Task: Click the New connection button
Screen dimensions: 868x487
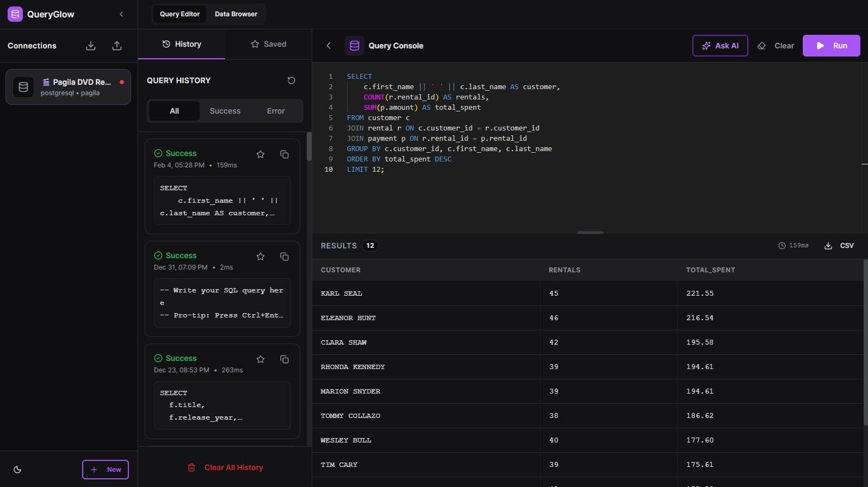Action: [x=106, y=470]
